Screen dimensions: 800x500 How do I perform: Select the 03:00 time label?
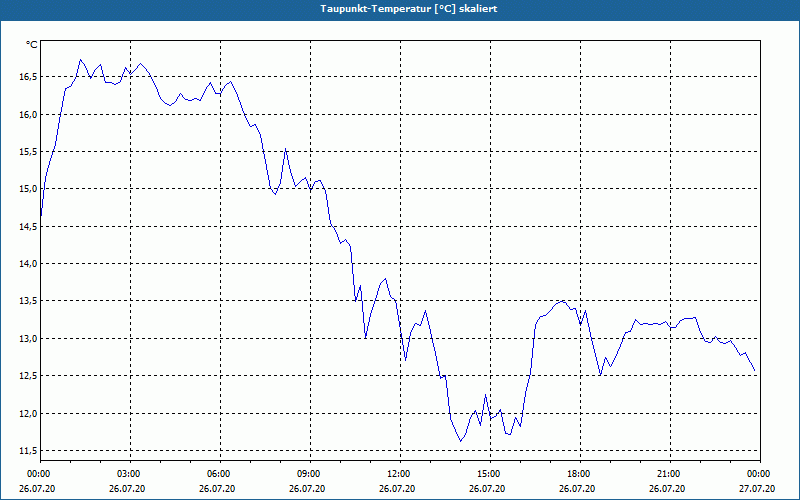127,474
